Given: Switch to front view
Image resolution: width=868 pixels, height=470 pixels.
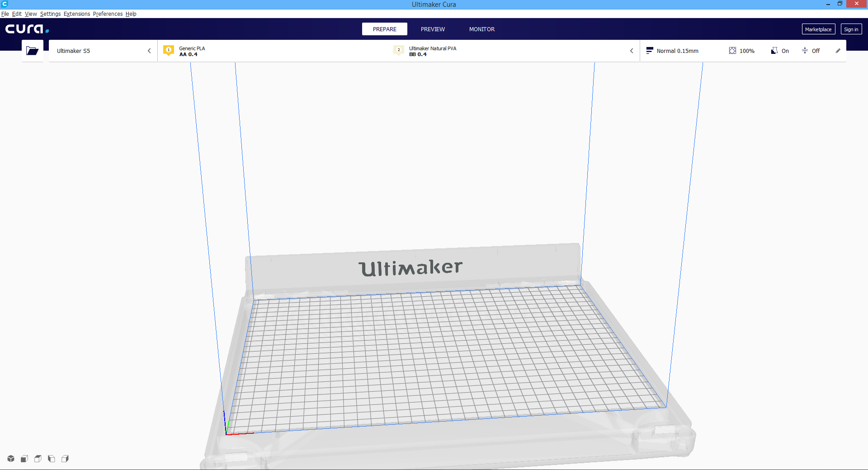Looking at the screenshot, I should 24,459.
